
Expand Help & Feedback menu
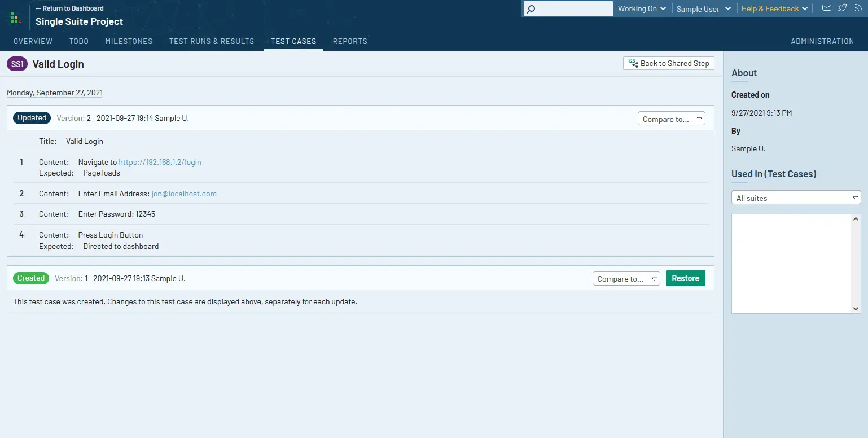(774, 9)
